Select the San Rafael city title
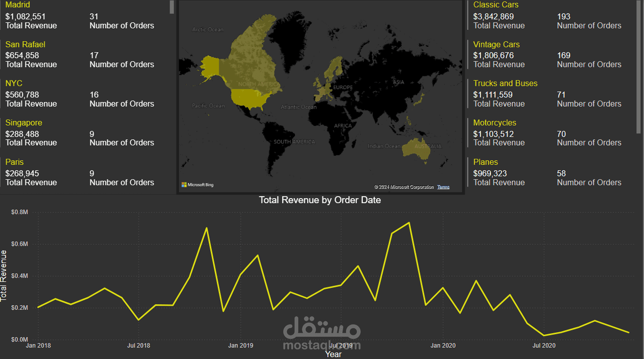This screenshot has height=359, width=644. [25, 44]
